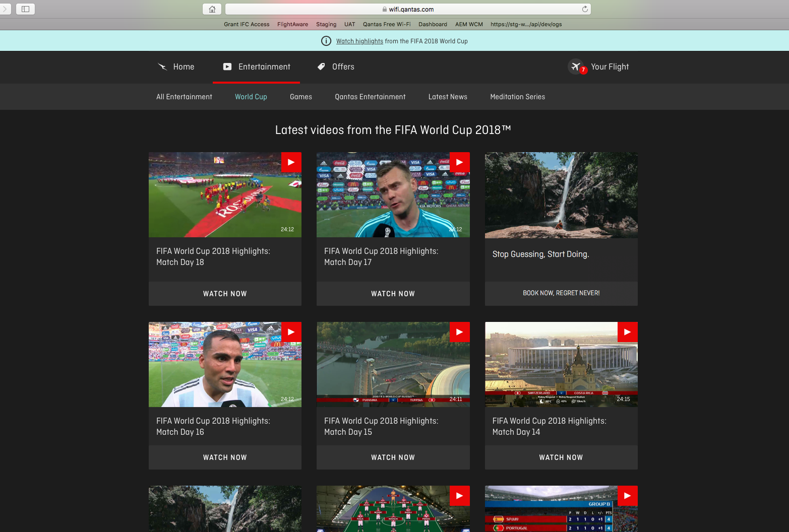
Task: Play Match Day 17 video via red play icon
Action: (x=459, y=162)
